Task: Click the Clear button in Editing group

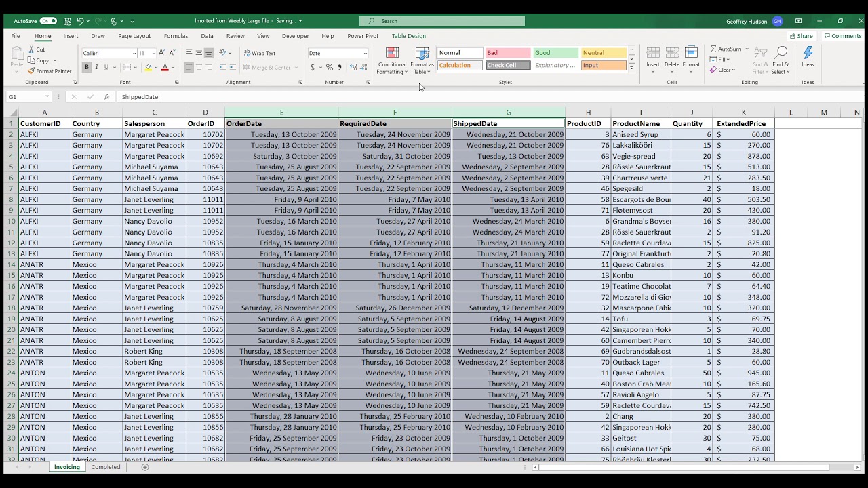Action: click(x=722, y=70)
